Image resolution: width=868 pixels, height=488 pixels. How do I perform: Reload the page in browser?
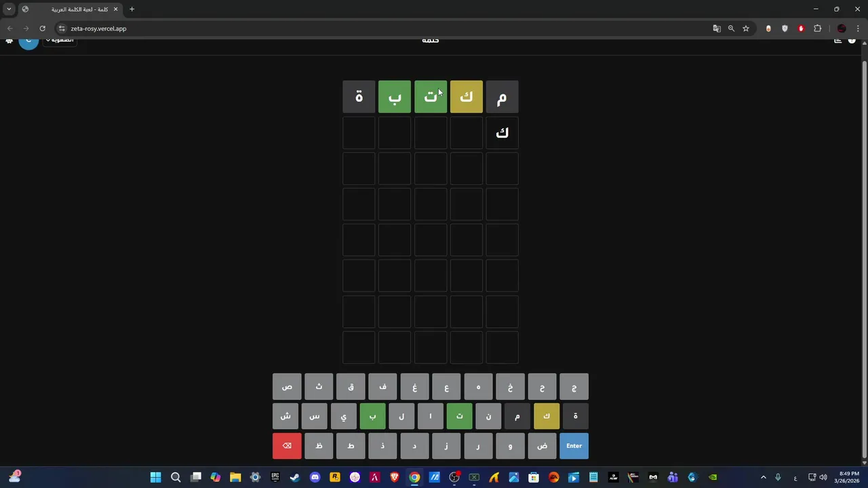[x=42, y=28]
